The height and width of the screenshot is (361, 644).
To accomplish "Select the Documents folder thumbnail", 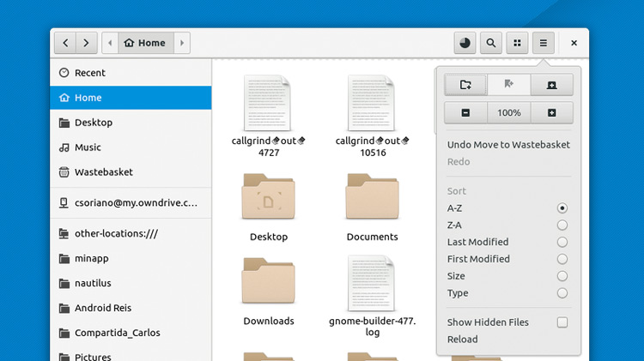I will click(372, 199).
